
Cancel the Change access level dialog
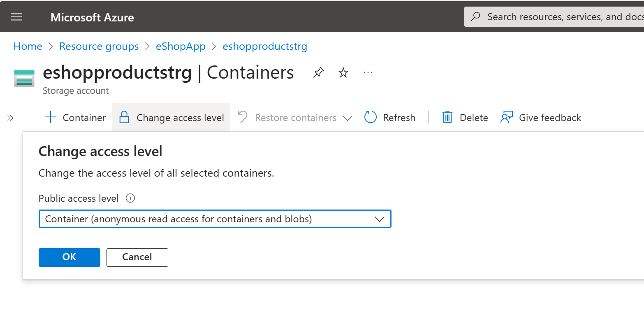point(137,257)
